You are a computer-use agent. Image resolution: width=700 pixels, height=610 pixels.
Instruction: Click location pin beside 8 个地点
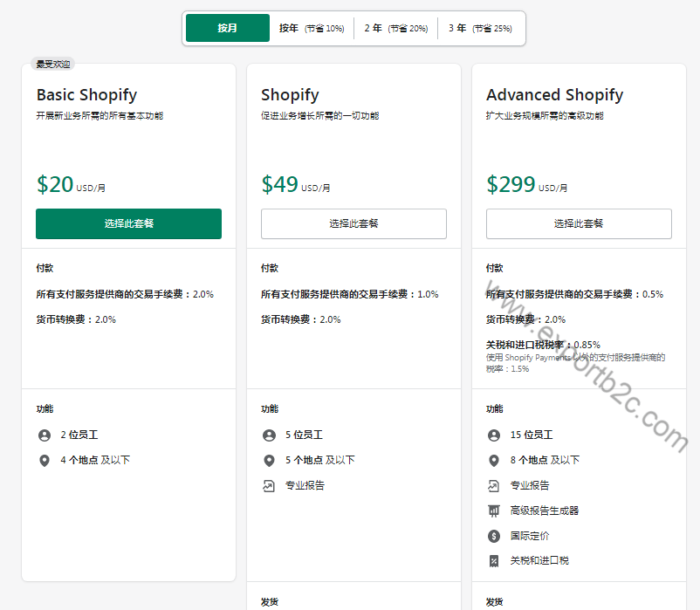(494, 461)
